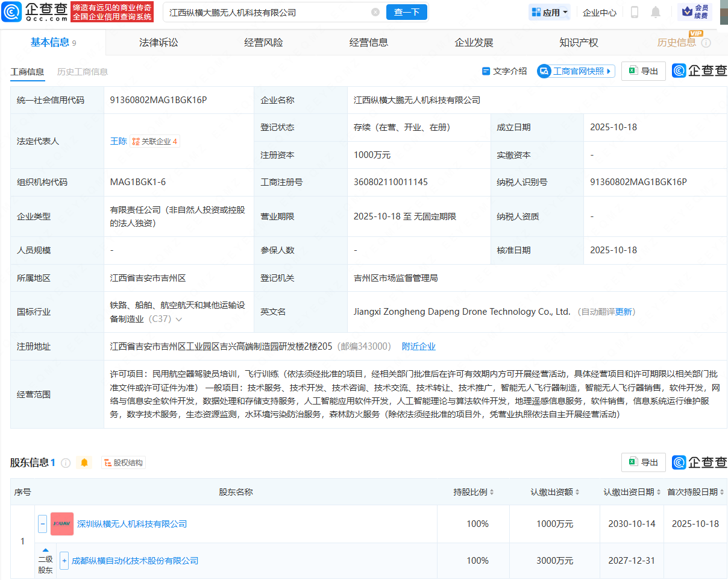Toggle the 文字介绍 option
Image resolution: width=728 pixels, height=580 pixels.
(x=504, y=71)
